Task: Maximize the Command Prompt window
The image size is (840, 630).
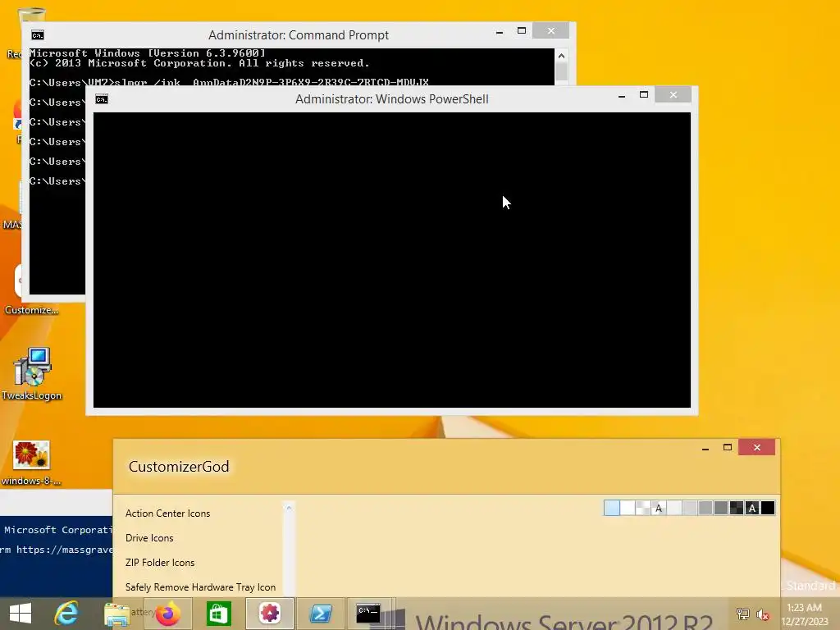Action: [522, 31]
